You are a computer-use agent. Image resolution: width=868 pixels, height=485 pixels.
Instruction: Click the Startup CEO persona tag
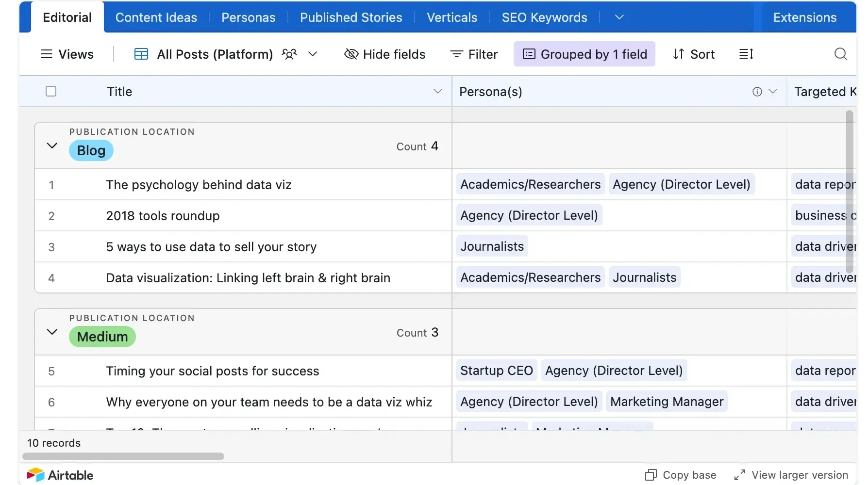(497, 371)
